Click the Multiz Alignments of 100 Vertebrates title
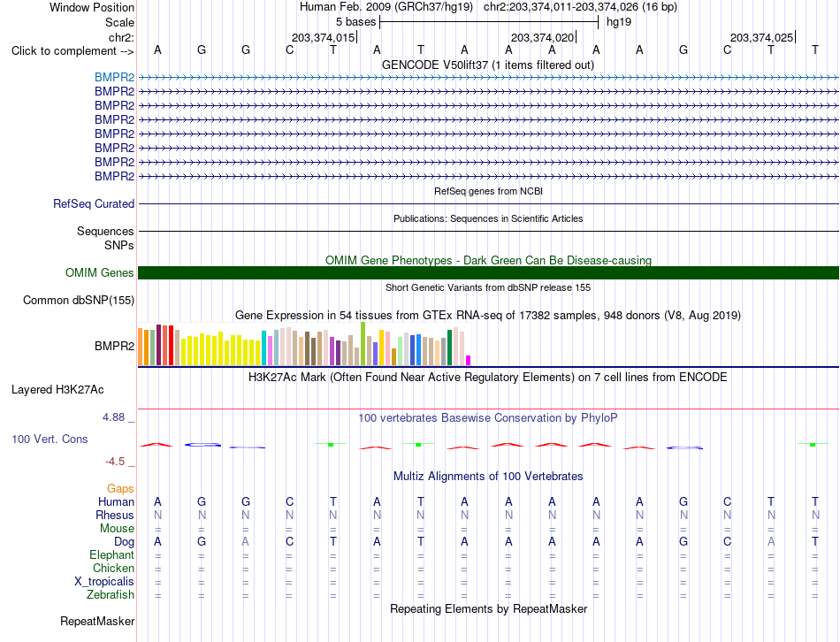This screenshot has height=642, width=840. click(x=488, y=476)
